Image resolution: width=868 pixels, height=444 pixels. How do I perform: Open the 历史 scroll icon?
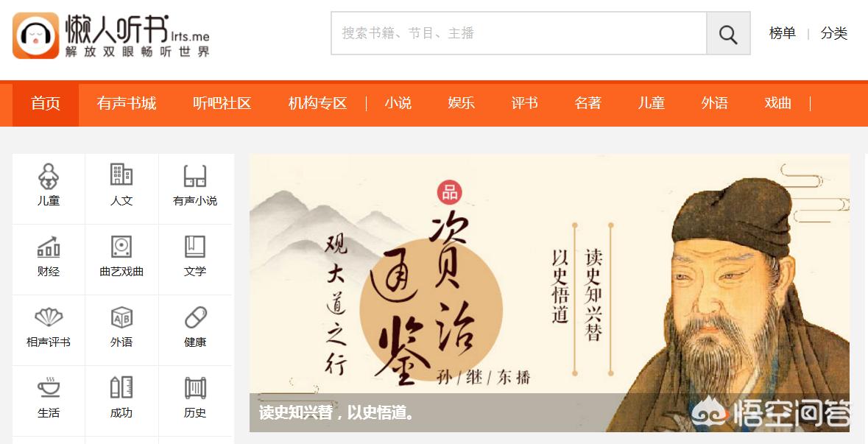pos(195,388)
